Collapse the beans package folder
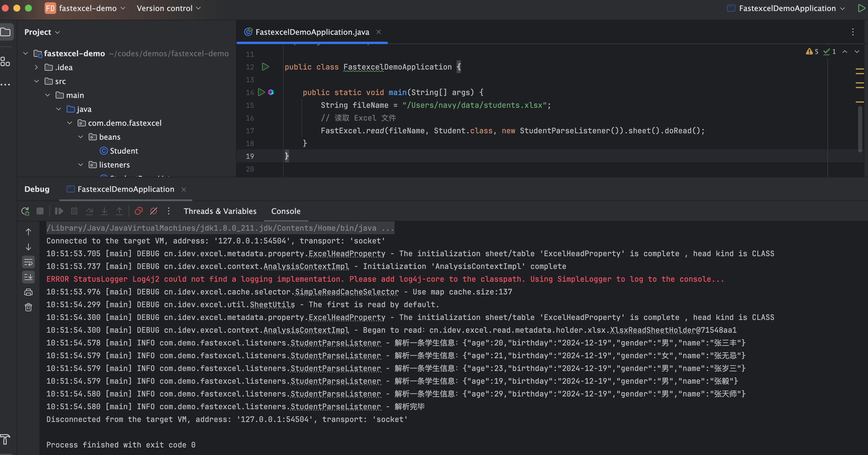 tap(81, 137)
